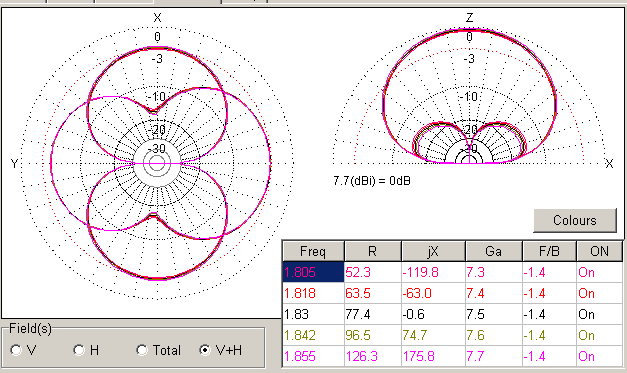Select the V field radio button
627x373 pixels.
tap(16, 350)
